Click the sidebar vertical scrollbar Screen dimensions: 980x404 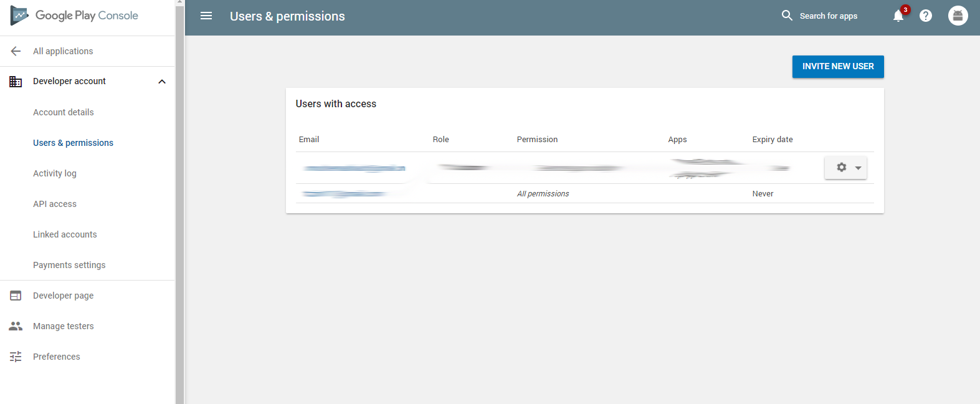pos(179,206)
